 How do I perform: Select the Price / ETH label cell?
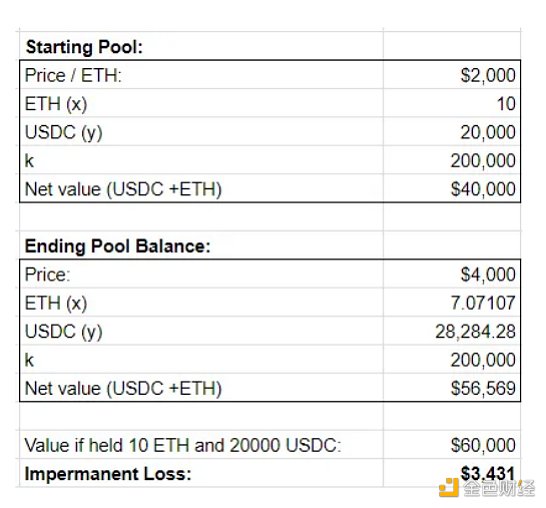tap(201, 75)
